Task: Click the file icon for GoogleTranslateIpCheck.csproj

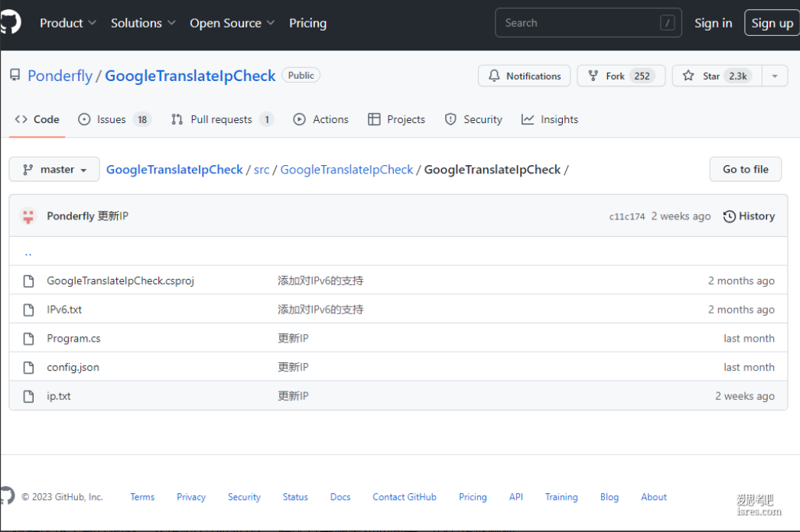Action: 28,281
